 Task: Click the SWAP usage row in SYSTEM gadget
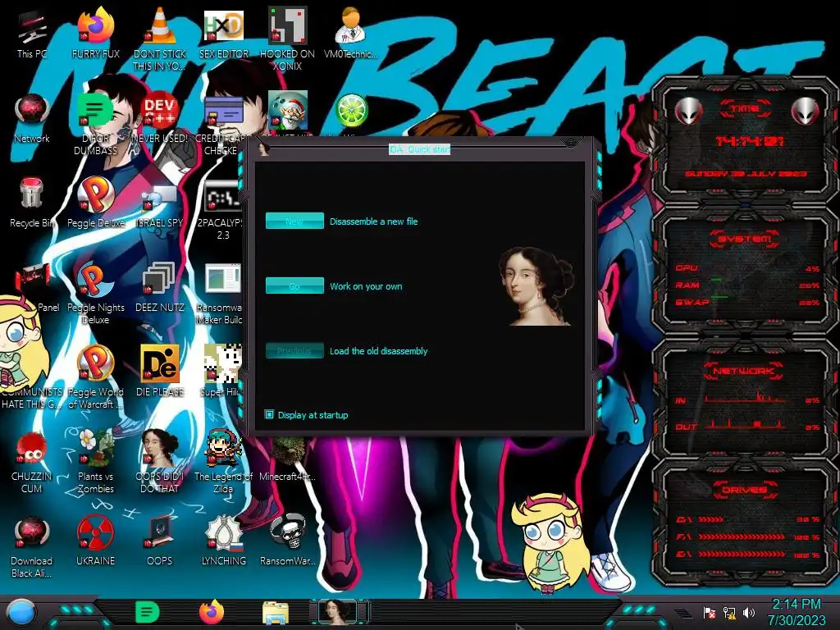point(746,302)
